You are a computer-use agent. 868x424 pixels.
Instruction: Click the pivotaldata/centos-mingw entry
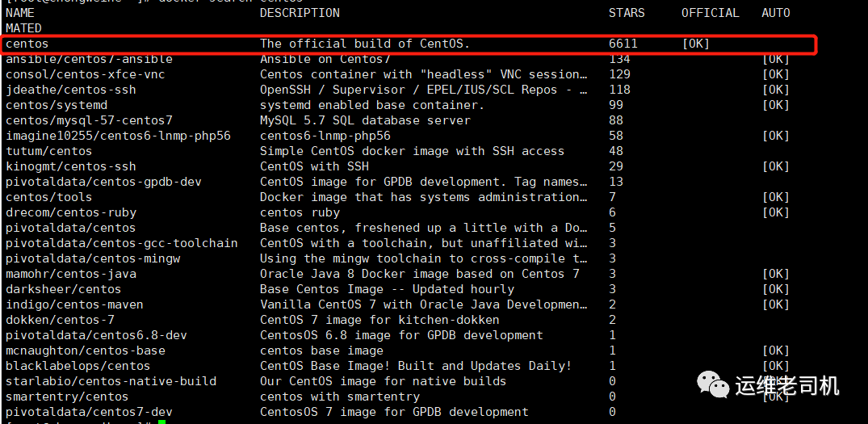tap(92, 258)
